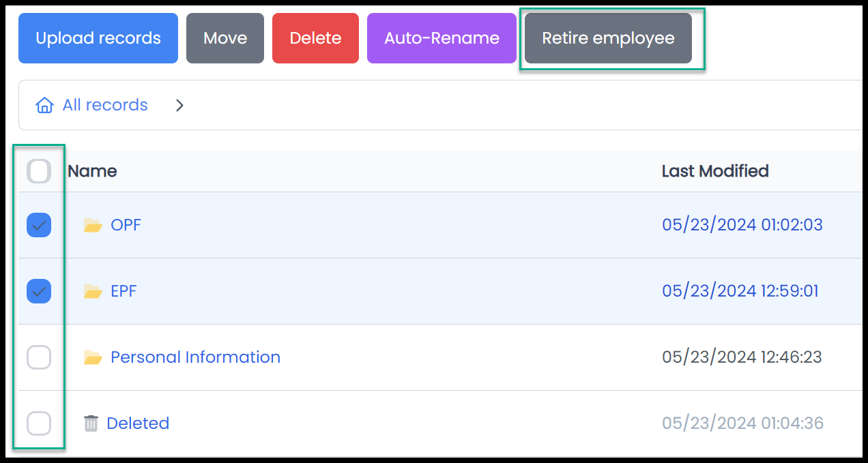
Task: Uncheck the OPF row checkbox
Action: click(39, 225)
